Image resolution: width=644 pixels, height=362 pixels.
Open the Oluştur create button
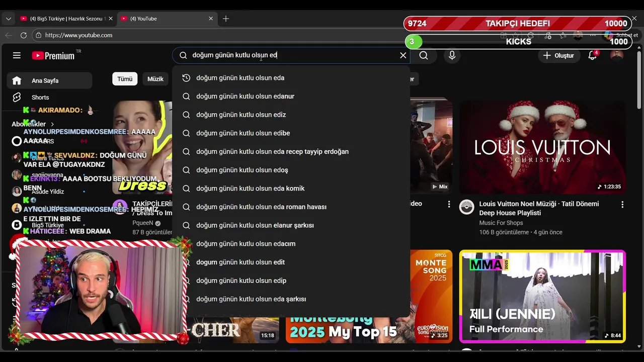coord(558,55)
